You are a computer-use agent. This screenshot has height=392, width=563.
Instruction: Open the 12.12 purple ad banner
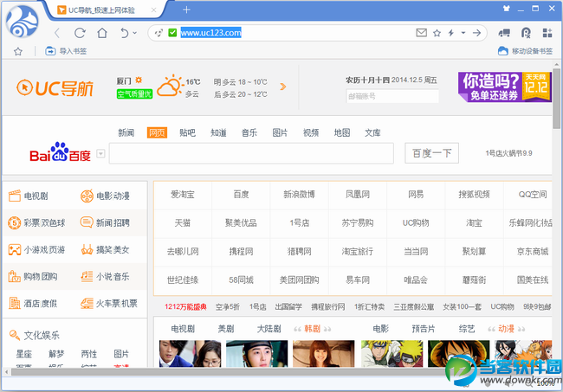coord(504,87)
